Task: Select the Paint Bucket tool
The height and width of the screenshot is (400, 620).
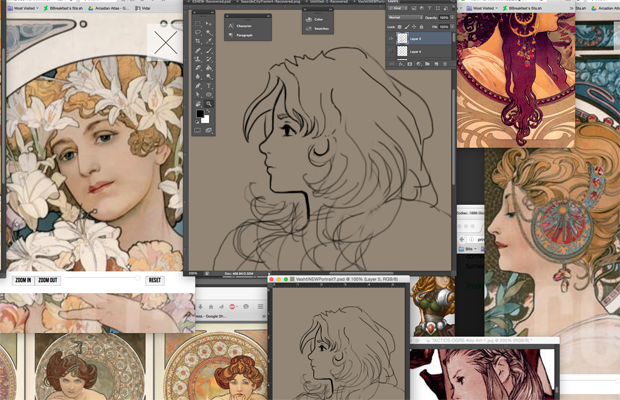Action: tap(209, 68)
